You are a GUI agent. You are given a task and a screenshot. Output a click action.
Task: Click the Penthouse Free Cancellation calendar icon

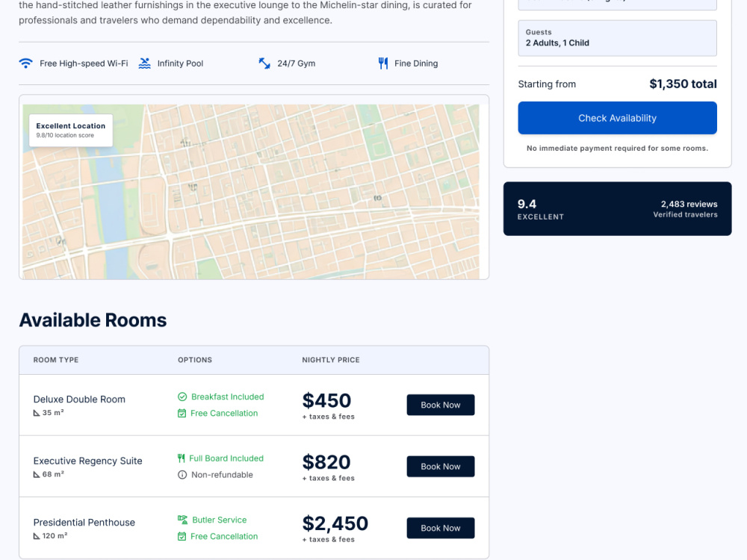point(182,536)
